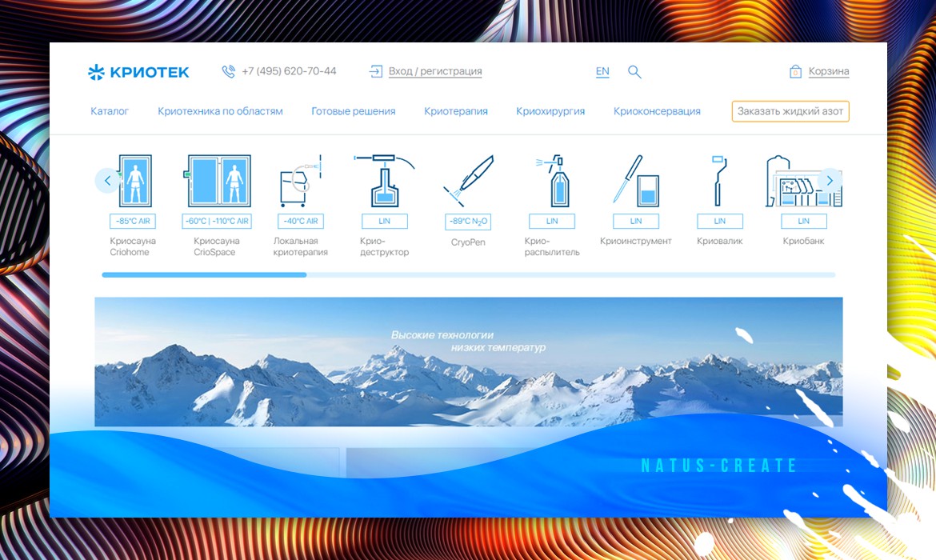The height and width of the screenshot is (560, 936).
Task: Click the mountain banner image
Action: click(469, 362)
